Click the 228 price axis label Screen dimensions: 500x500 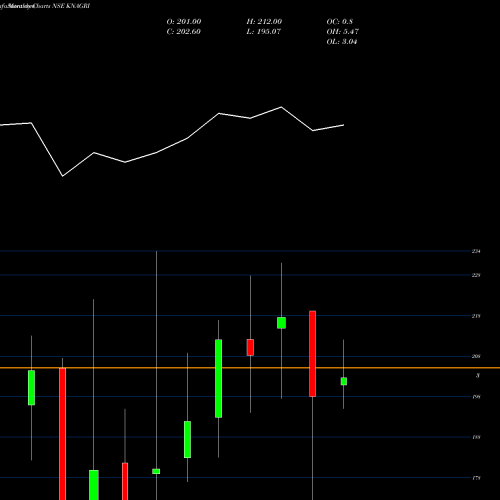[476, 275]
